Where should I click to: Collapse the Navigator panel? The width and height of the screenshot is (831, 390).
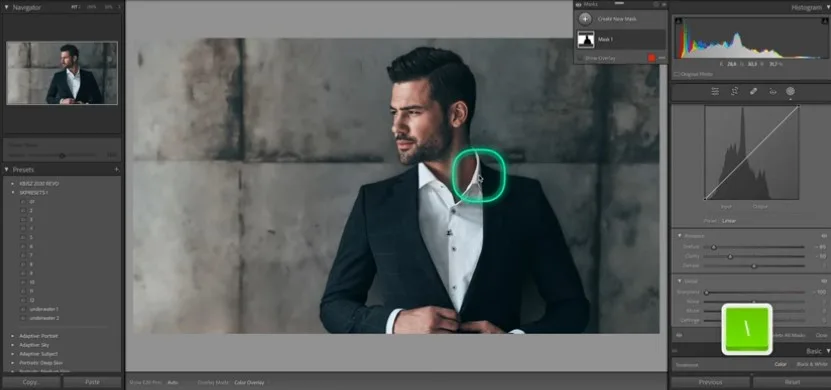coord(6,7)
